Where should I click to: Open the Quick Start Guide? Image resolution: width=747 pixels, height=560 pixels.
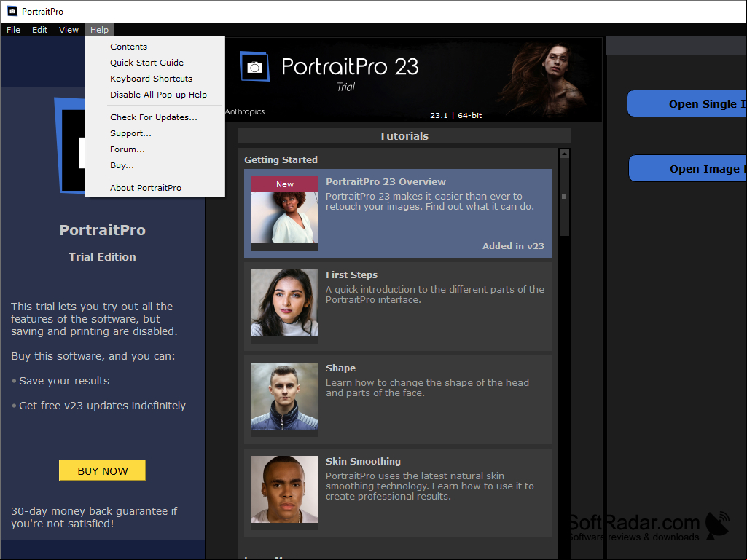pos(155,63)
